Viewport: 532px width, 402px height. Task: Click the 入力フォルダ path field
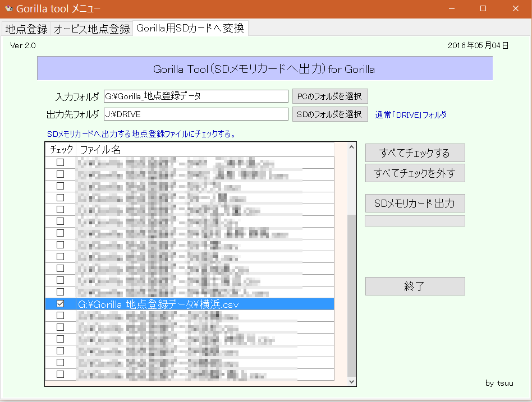coord(195,96)
